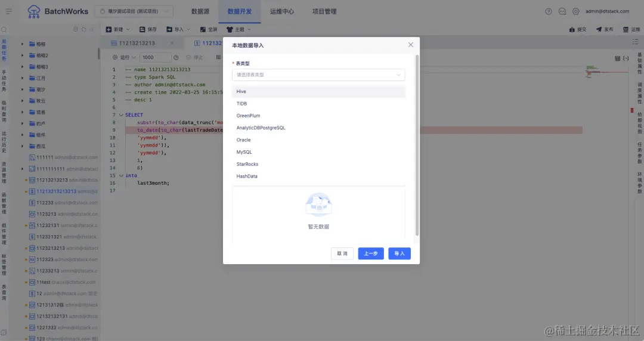644x341 pixels.
Task: Expand the 潮汐 folder
Action: (22, 89)
